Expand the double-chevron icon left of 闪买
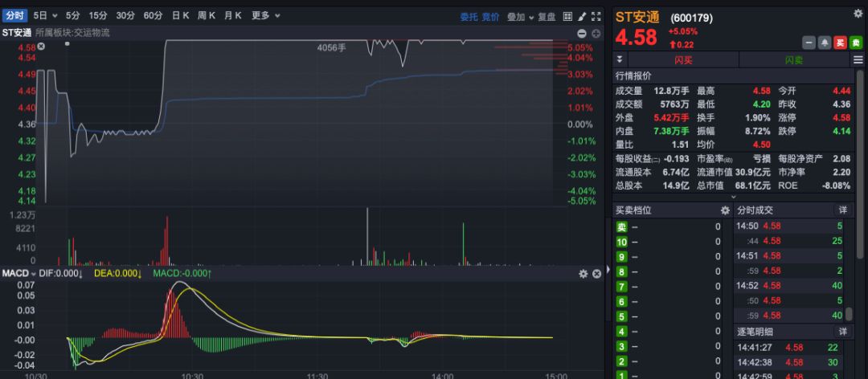 click(x=620, y=59)
